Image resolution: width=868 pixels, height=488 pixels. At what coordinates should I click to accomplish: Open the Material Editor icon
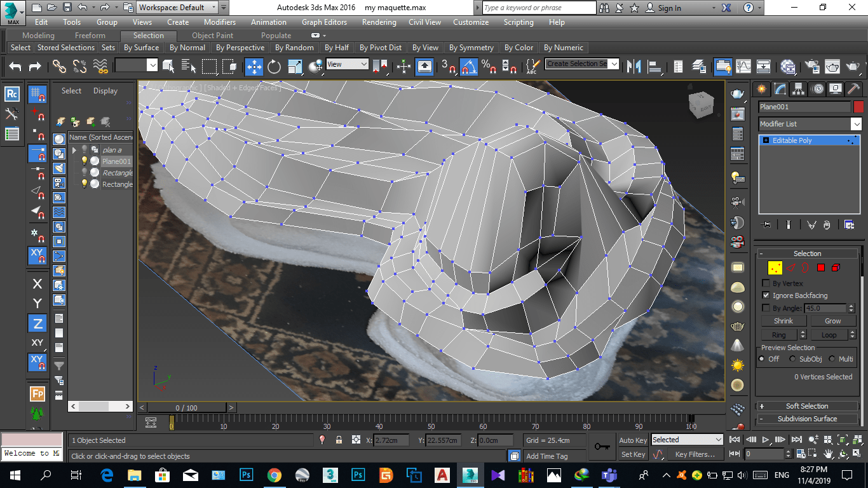coord(788,66)
